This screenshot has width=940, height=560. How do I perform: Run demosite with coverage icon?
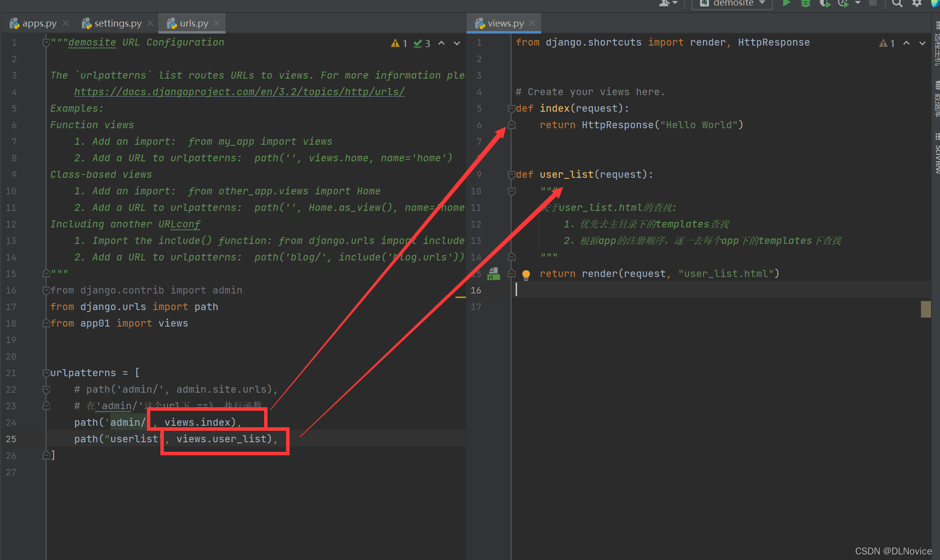[824, 3]
